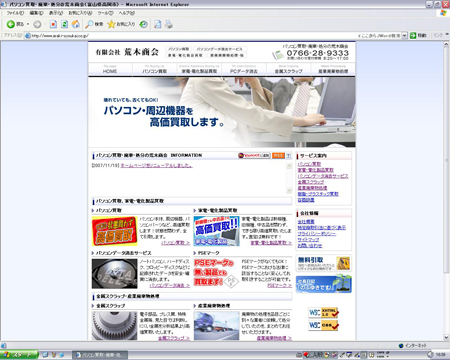Open the Search magnifier tool
Screen dimensions: 450x360
pos(94,24)
